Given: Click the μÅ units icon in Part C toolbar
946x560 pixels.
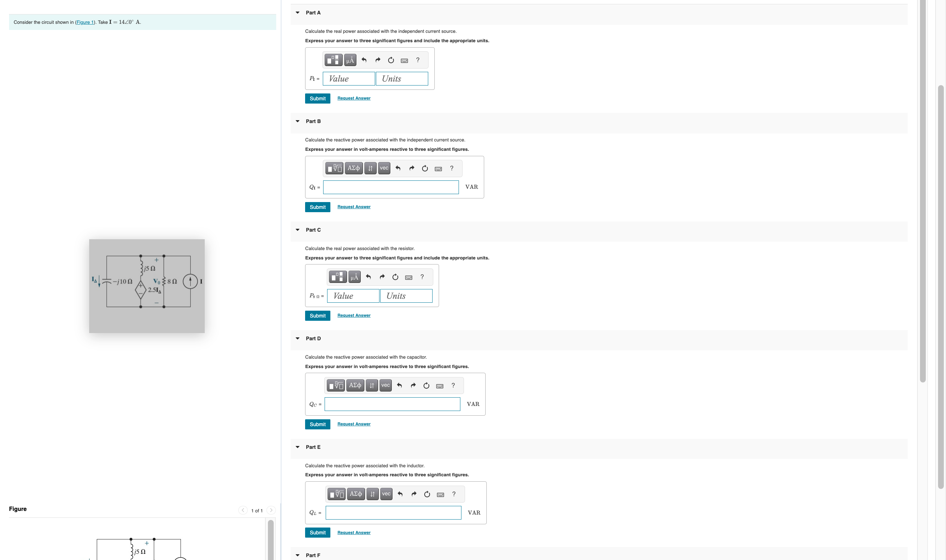Looking at the screenshot, I should (x=354, y=277).
